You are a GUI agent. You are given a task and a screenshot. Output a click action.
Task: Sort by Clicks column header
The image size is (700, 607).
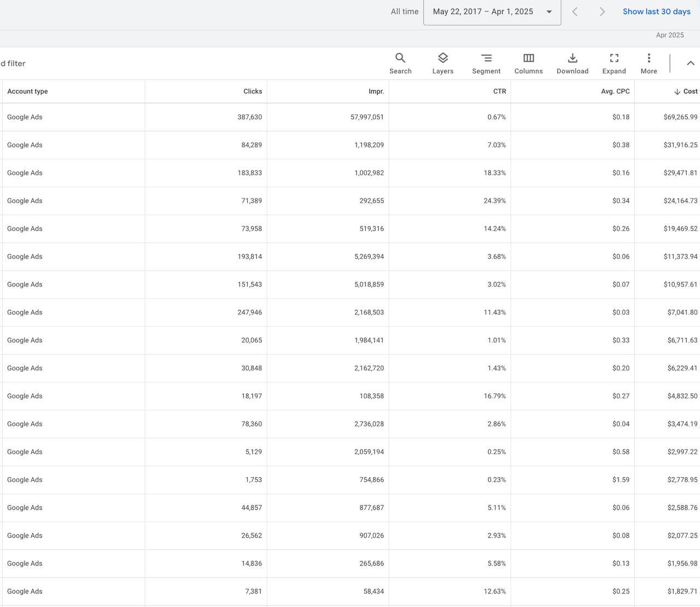coord(253,91)
